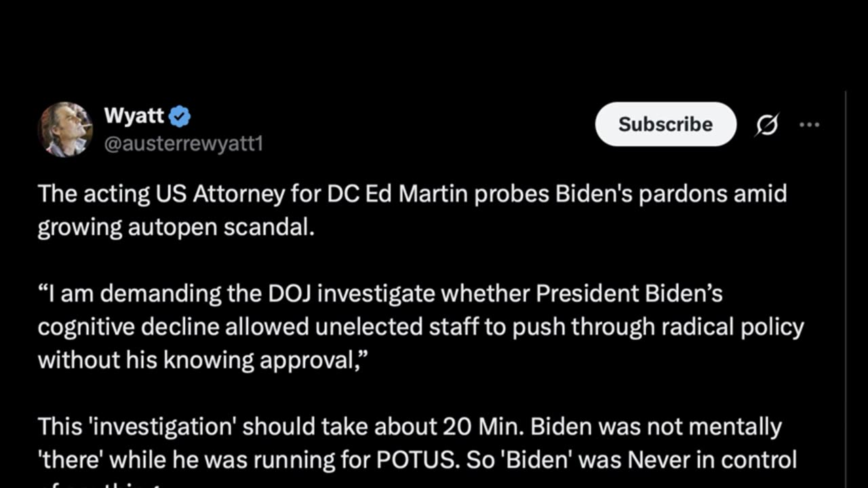The image size is (868, 488).
Task: Click the Subscribe button
Action: [666, 124]
